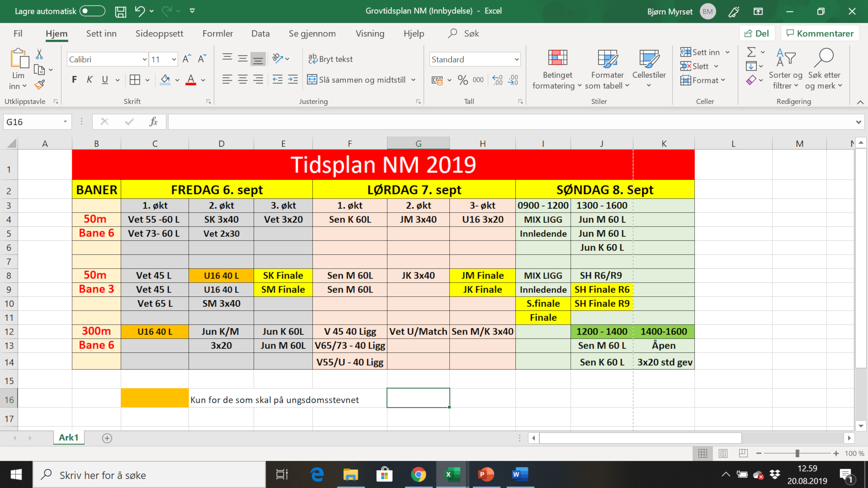Click the Middle align icon
Screen dimensions: 868x488
[x=243, y=58]
